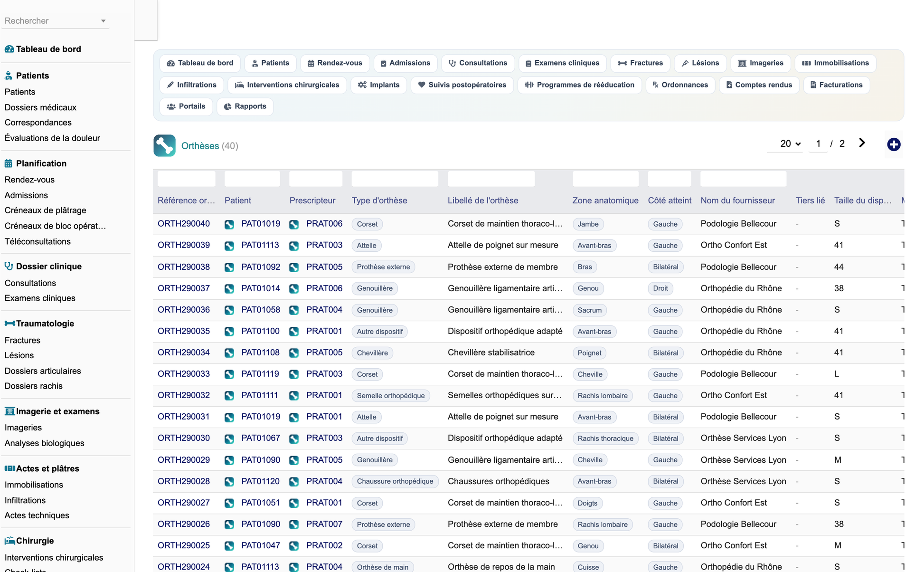Open the Consultations tab in top bar
Screen dimensions: 924x572
coord(478,63)
